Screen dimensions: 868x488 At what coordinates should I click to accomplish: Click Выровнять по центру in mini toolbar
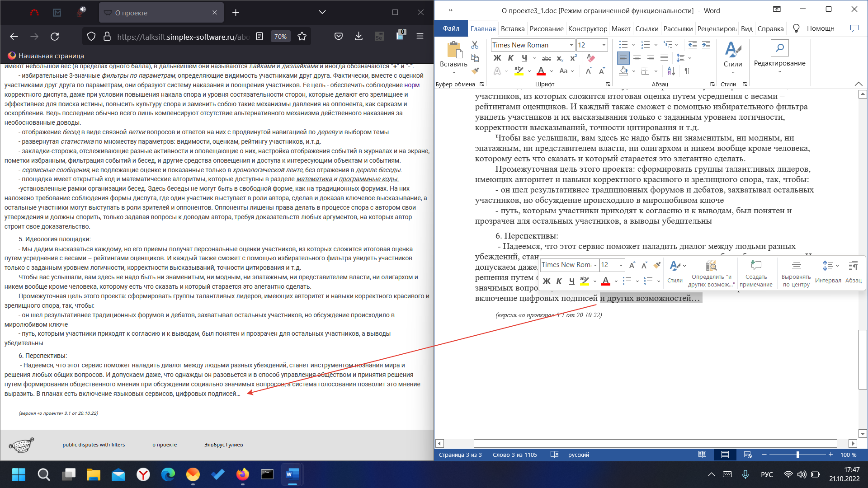(796, 273)
